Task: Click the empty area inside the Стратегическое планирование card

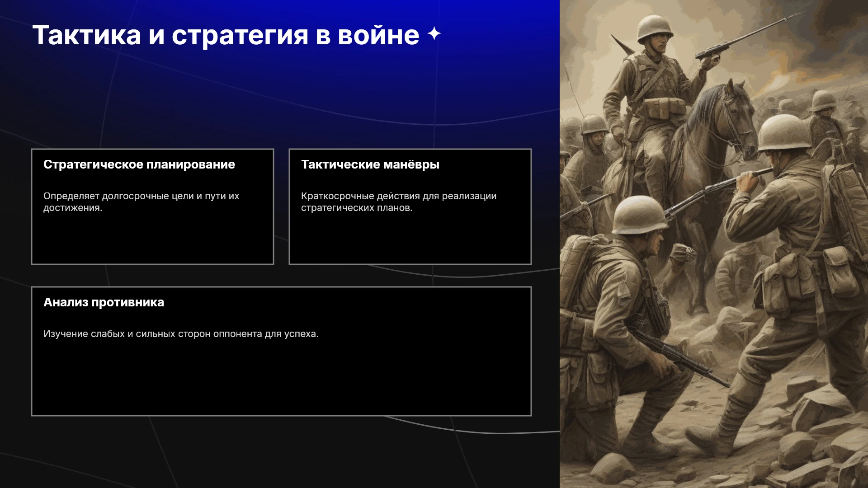Action: [x=152, y=239]
